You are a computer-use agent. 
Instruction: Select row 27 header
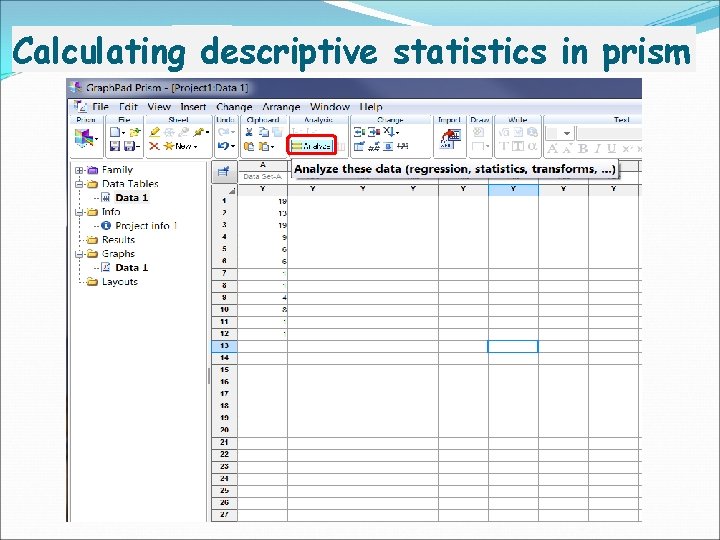coord(224,514)
